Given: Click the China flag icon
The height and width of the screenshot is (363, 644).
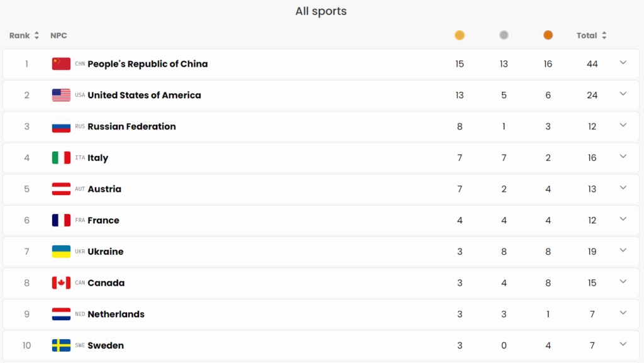Looking at the screenshot, I should click(61, 64).
